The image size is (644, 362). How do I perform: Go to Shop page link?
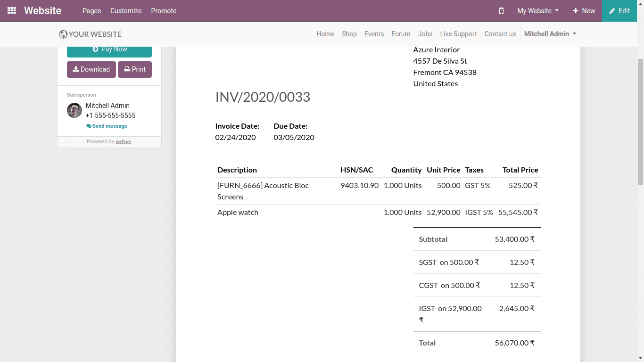349,34
